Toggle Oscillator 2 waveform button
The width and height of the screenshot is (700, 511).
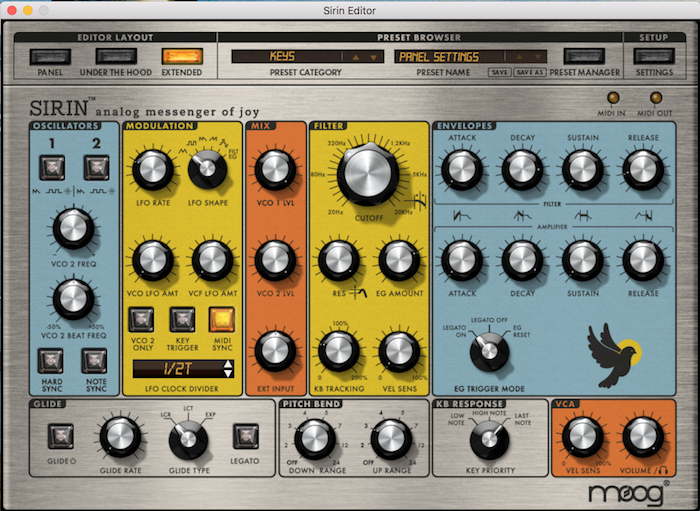point(96,168)
